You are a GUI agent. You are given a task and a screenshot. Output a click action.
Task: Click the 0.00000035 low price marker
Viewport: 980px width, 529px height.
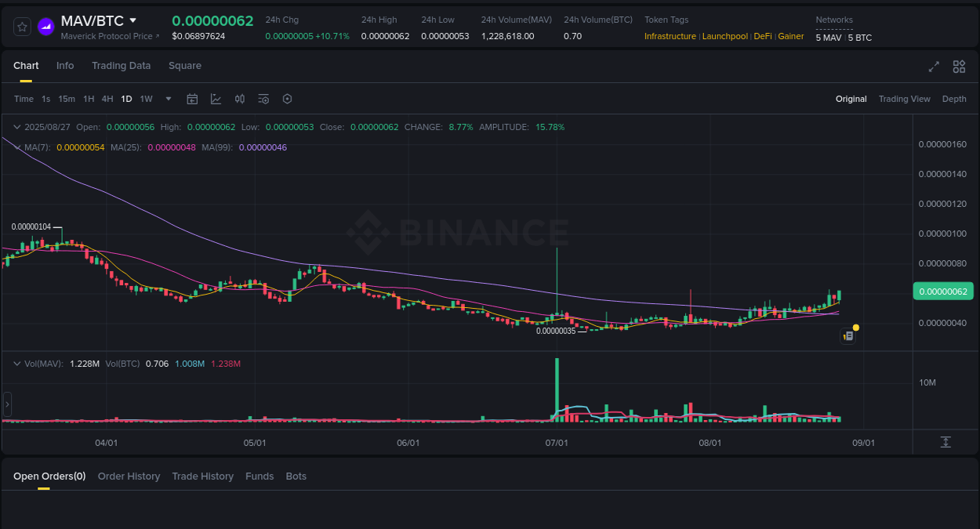point(556,331)
